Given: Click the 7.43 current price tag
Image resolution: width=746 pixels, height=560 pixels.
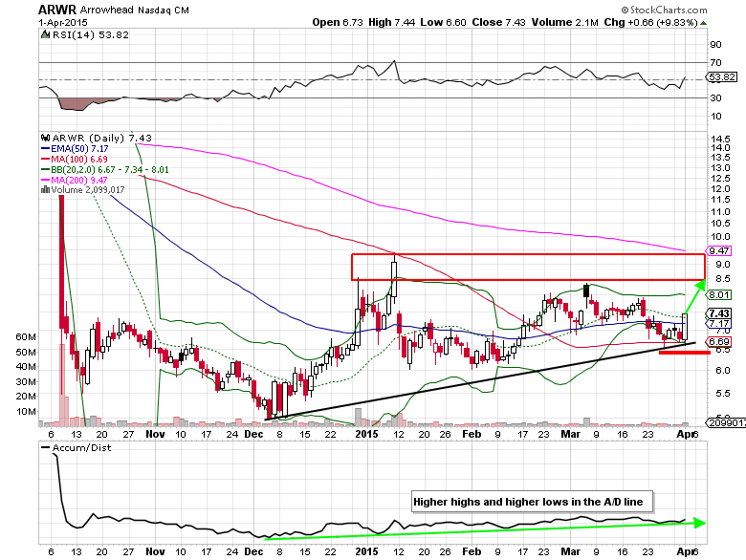Looking at the screenshot, I should click(720, 313).
